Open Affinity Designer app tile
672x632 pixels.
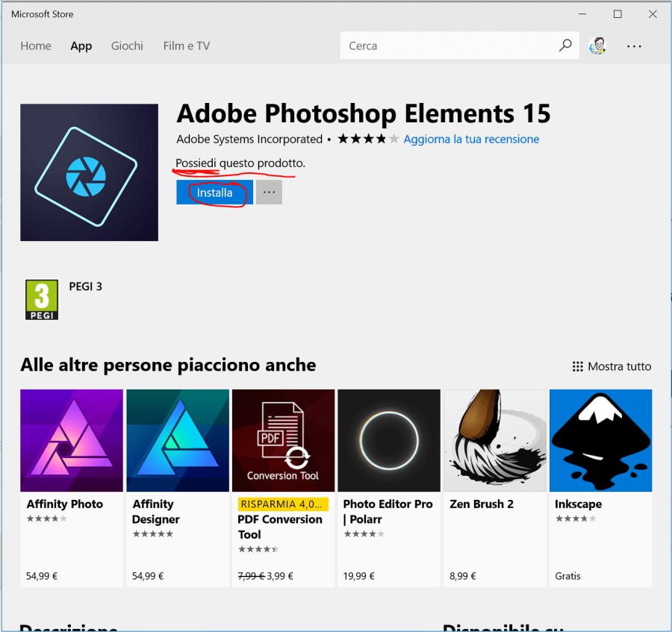(177, 440)
